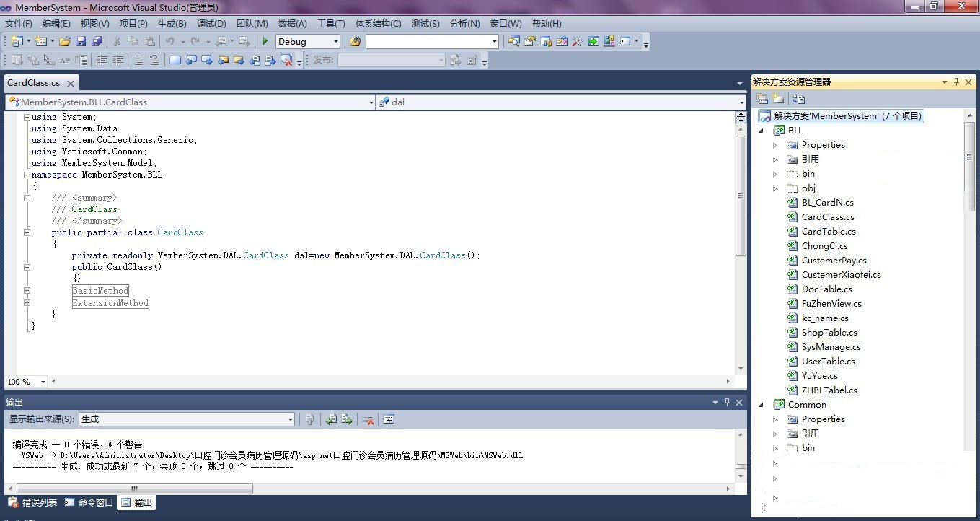Image resolution: width=980 pixels, height=521 pixels.
Task: Select YuYue.cs in Solution Explorer
Action: pyautogui.click(x=819, y=376)
